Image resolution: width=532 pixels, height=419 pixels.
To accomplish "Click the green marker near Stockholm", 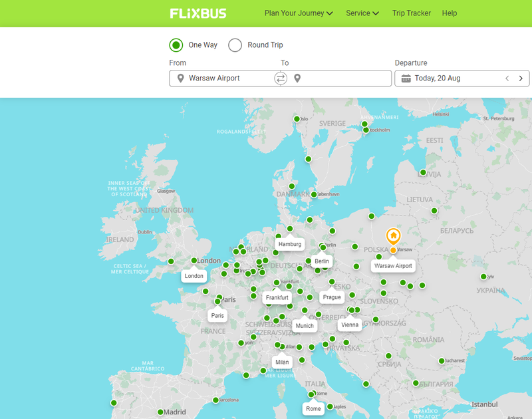I will 365,131.
